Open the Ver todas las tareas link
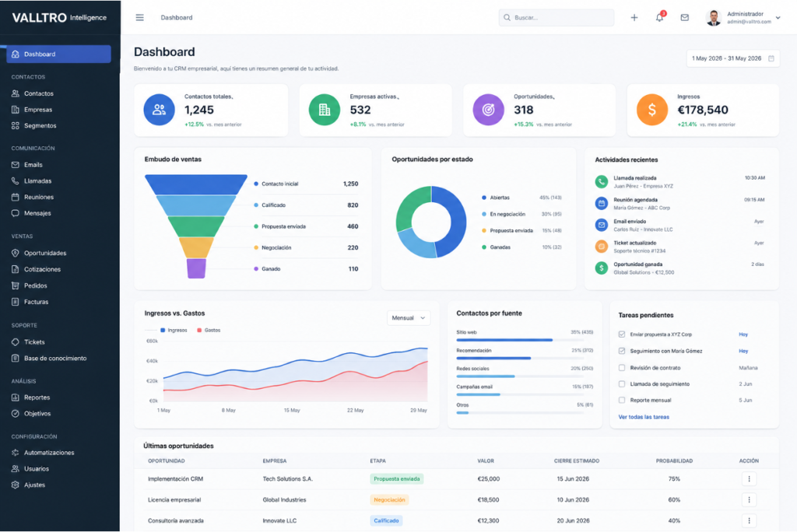The image size is (797, 532). click(x=644, y=417)
